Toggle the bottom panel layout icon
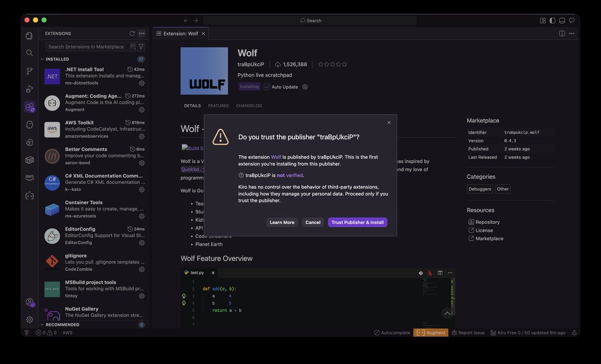The width and height of the screenshot is (601, 364). pyautogui.click(x=562, y=21)
